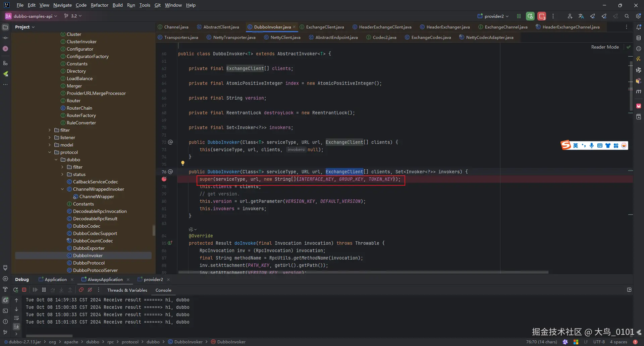
Task: Expand the filter folder under dubbo
Action: 62,167
